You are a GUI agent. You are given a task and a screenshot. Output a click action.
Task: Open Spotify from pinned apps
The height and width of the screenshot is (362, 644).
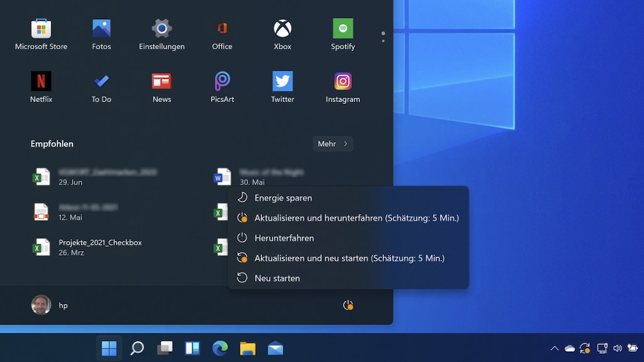(343, 34)
